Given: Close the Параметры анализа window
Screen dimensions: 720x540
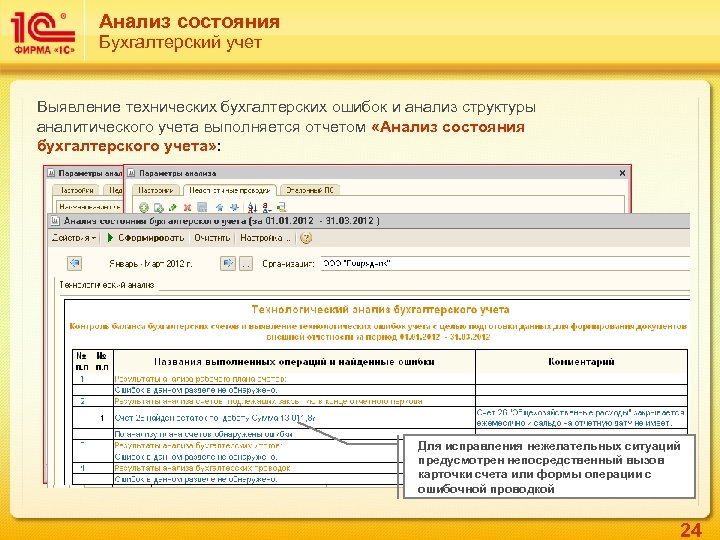Looking at the screenshot, I should pos(622,173).
